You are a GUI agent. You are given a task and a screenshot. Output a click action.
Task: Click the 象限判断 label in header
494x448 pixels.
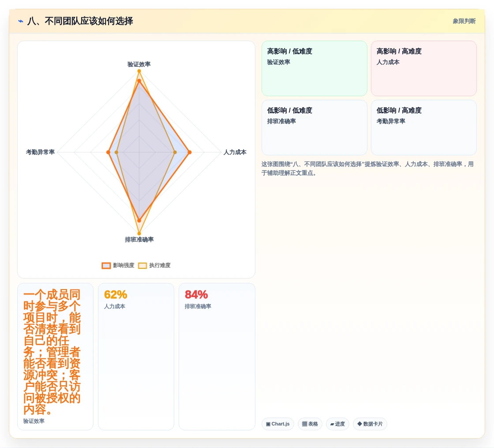464,21
